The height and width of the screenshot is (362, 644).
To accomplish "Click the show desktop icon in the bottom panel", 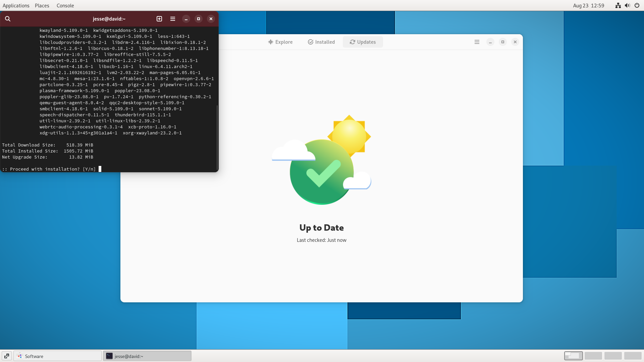I will coord(7,356).
